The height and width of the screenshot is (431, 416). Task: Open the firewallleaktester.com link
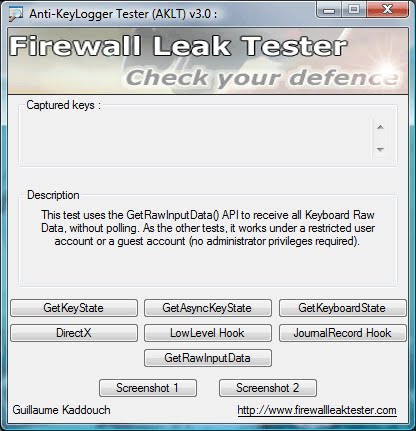pos(317,410)
